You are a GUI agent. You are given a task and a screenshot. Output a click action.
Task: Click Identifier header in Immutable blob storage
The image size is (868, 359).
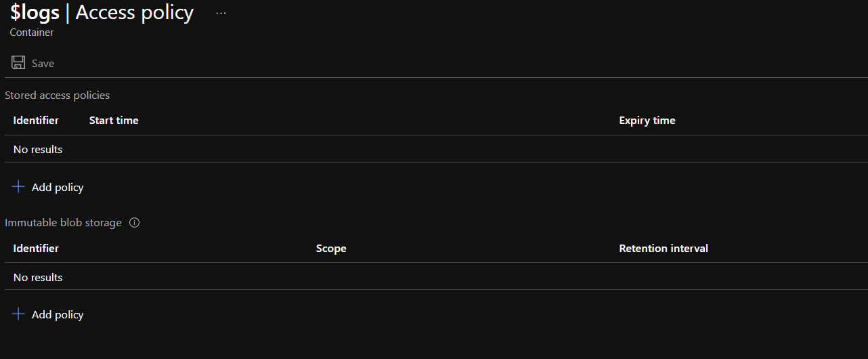tap(36, 249)
